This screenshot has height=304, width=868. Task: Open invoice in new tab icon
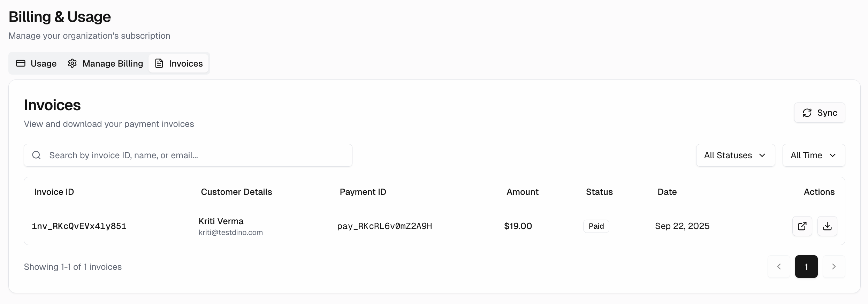[802, 226]
